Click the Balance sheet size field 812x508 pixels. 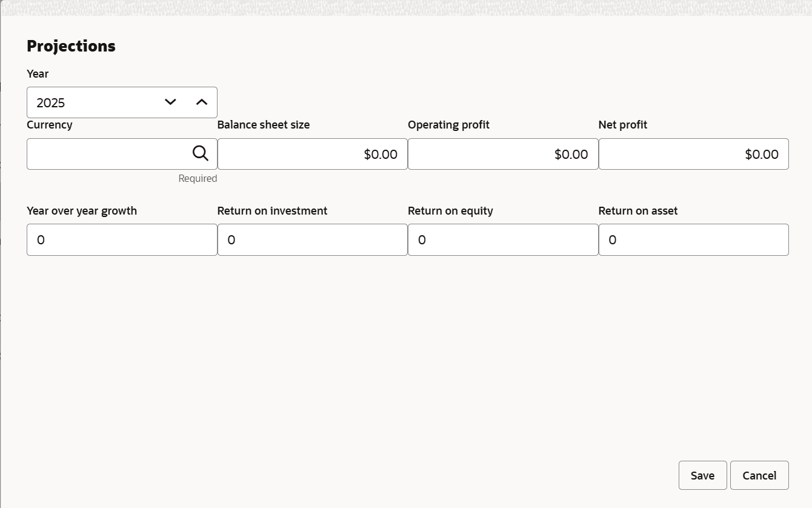click(312, 154)
